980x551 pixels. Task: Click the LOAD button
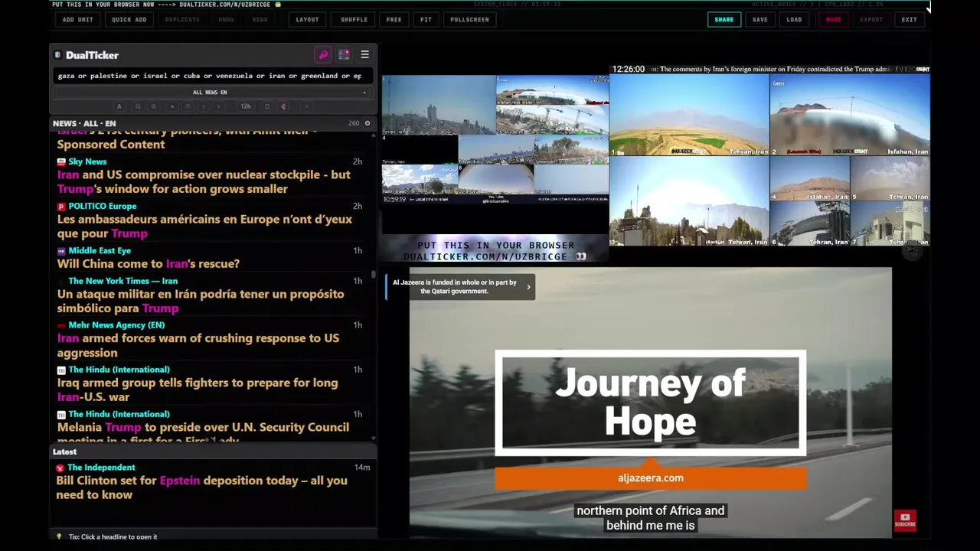pyautogui.click(x=795, y=19)
